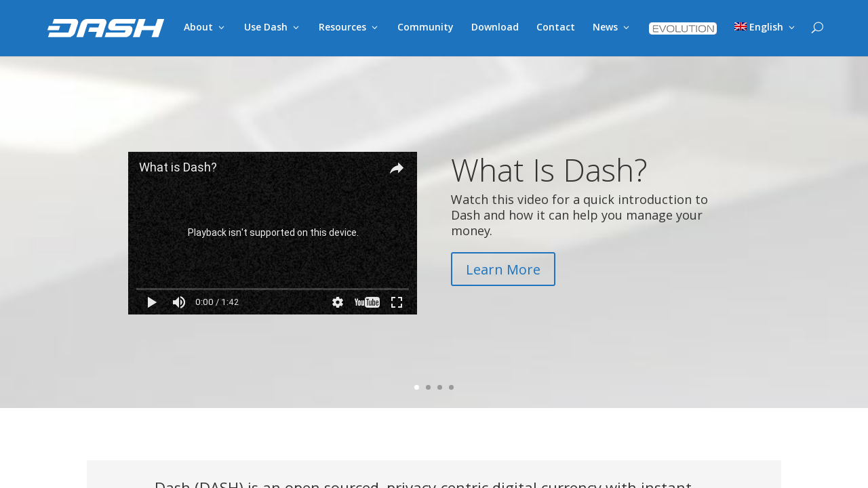This screenshot has height=488, width=868.
Task: Select the first slider dot
Action: (x=417, y=388)
